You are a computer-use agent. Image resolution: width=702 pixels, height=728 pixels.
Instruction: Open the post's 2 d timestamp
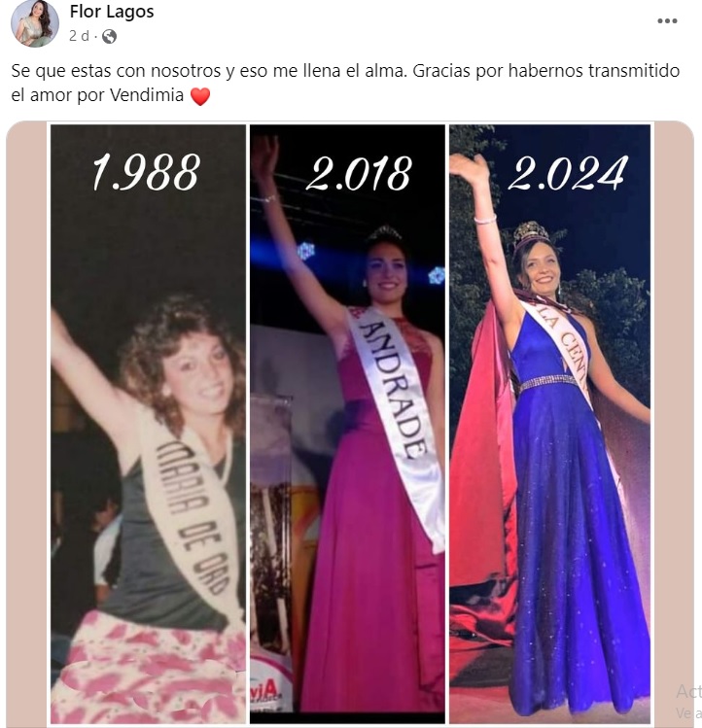(79, 36)
